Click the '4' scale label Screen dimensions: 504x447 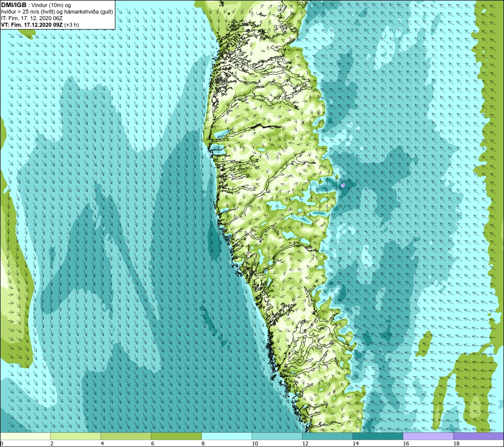click(x=102, y=443)
